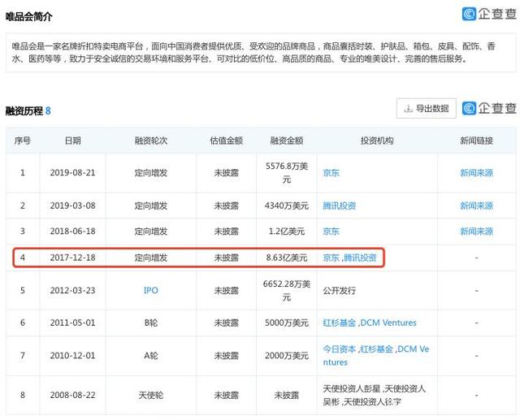Click the 5000万美元 amount cell
The image size is (520, 420).
click(287, 323)
